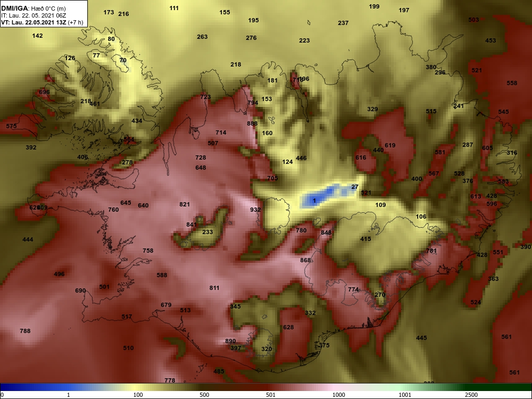Click the map value '774'
This screenshot has height=399, width=532.
click(x=354, y=289)
